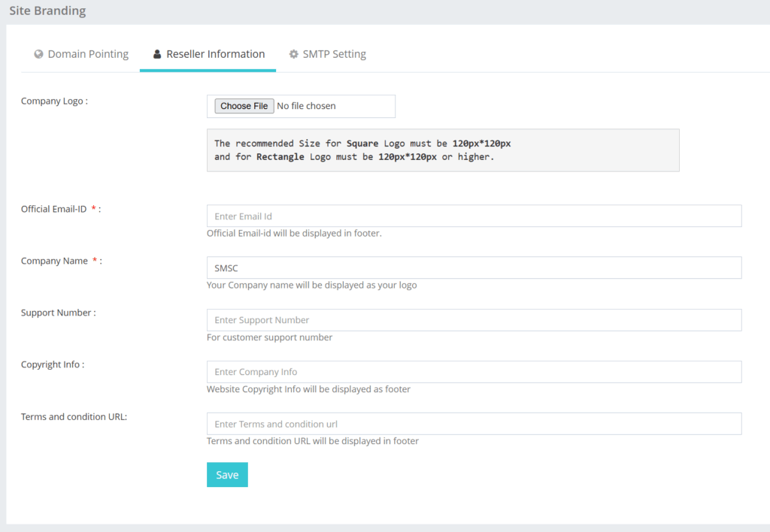Screen dimensions: 770x532
Task: Click the 'No file chosen' text
Action: tap(306, 106)
